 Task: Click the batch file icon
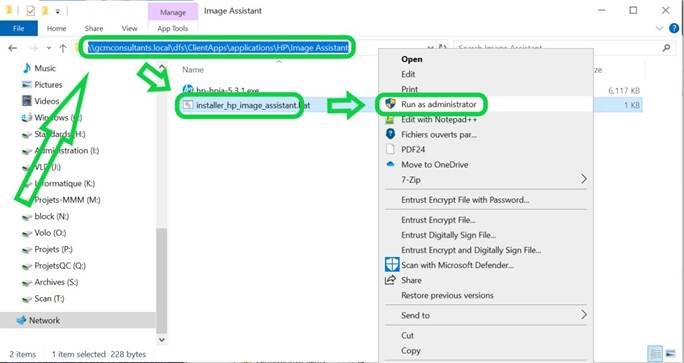[x=188, y=105]
